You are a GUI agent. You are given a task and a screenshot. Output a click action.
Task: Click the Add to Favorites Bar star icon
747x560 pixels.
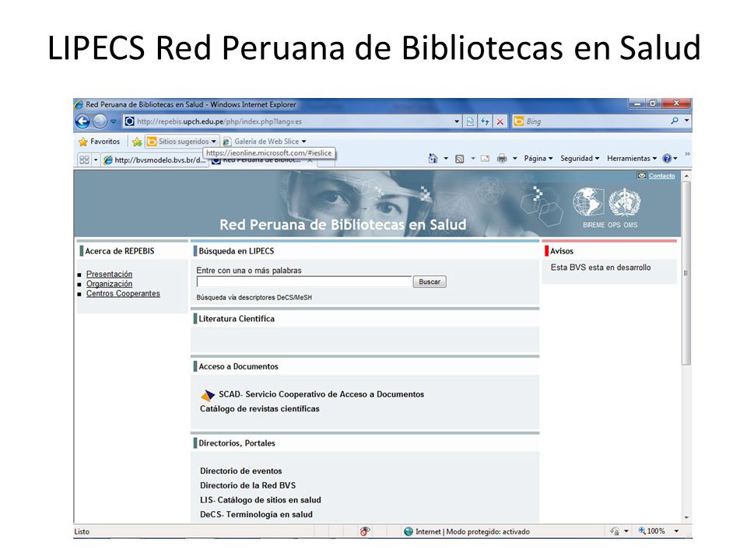pyautogui.click(x=137, y=142)
